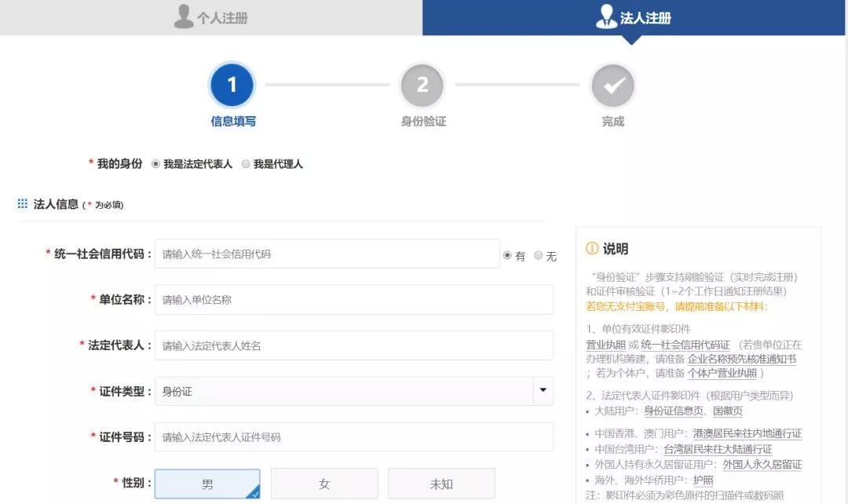The height and width of the screenshot is (504, 848).
Task: Select gender 未知 button
Action: [x=441, y=484]
